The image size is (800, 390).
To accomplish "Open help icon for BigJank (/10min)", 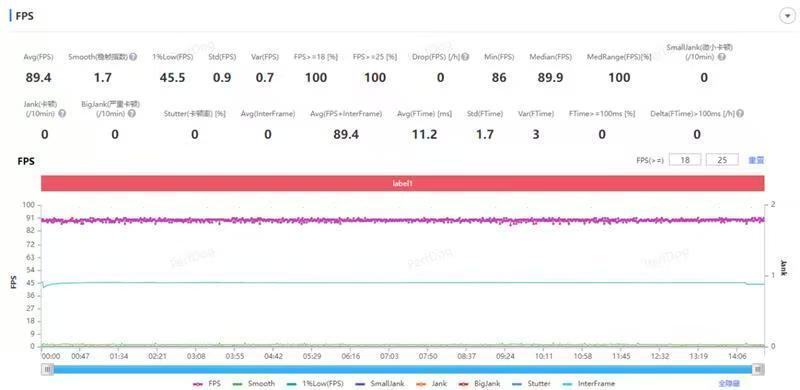I will click(x=132, y=114).
